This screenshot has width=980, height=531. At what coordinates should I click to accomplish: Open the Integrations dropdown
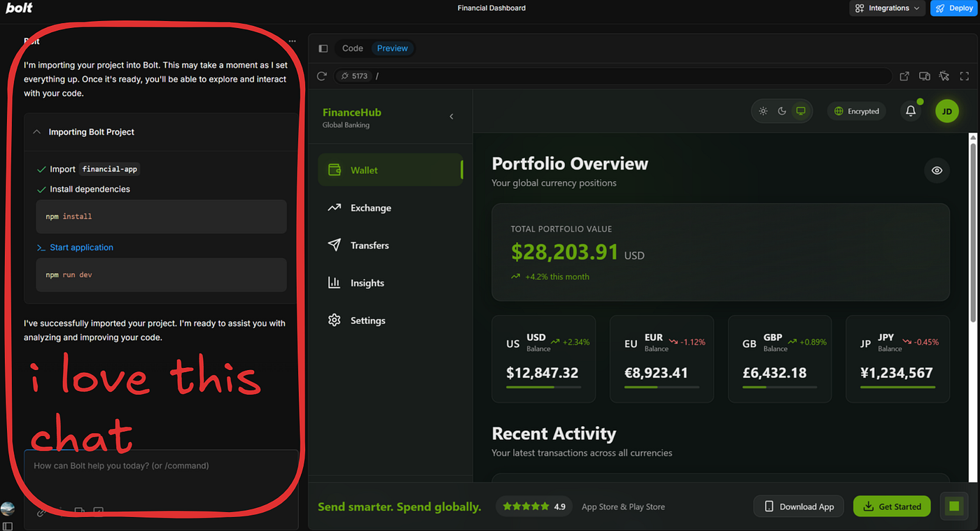coord(888,8)
